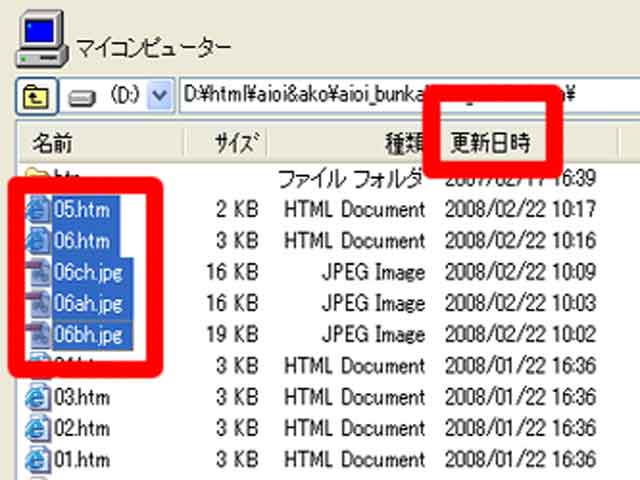Screen dimensions: 640x480
Task: Click the 01.htm file name
Action: 81,460
